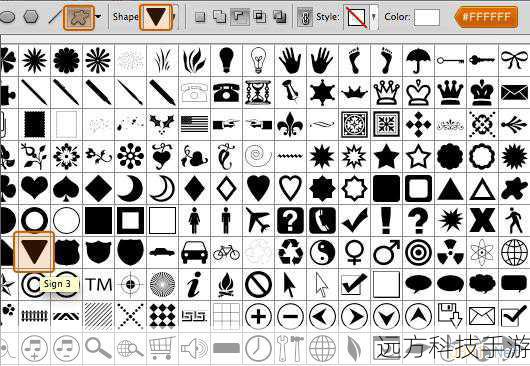Viewport: 530px width, 366px height.
Task: Choose the outlined heart shape
Action: coord(290,188)
